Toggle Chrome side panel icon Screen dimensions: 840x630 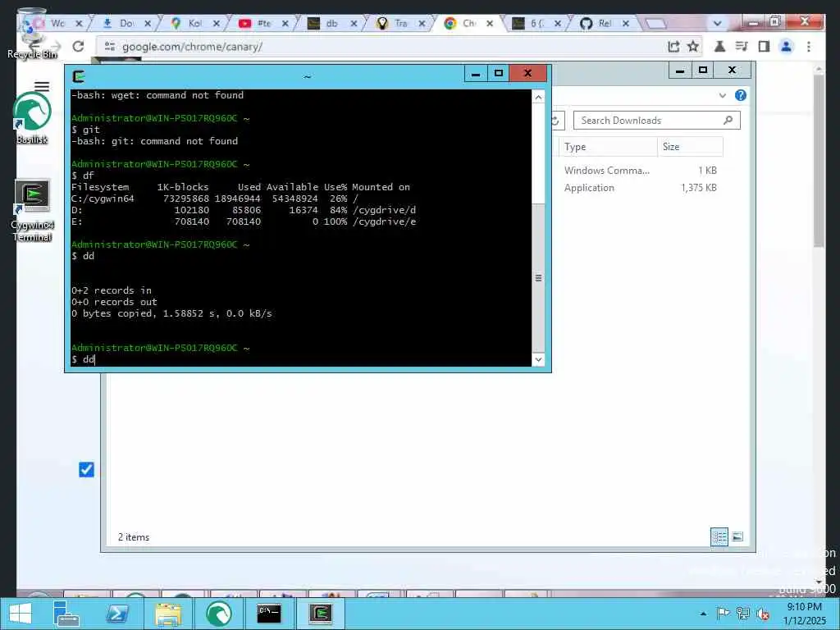[764, 47]
